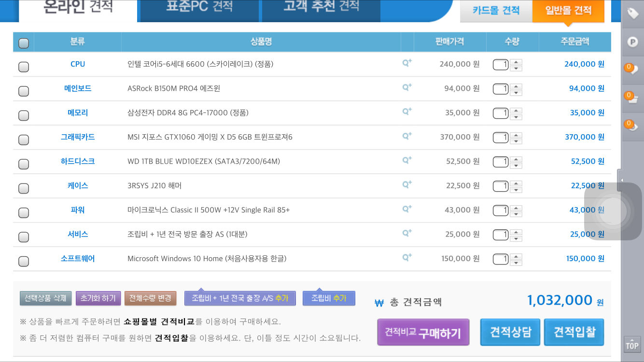Select the 카드몰 견적 tab

pyautogui.click(x=496, y=11)
